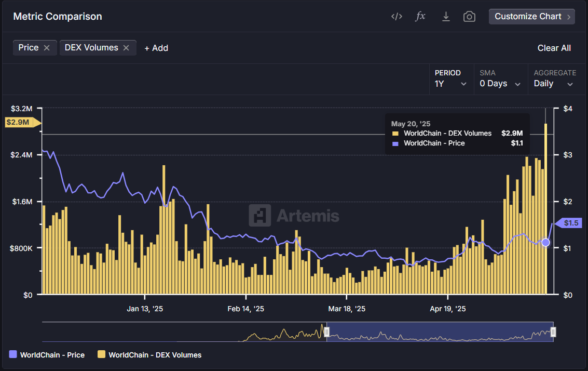Image resolution: width=588 pixels, height=371 pixels.
Task: Clear All selected metrics
Action: tap(554, 48)
